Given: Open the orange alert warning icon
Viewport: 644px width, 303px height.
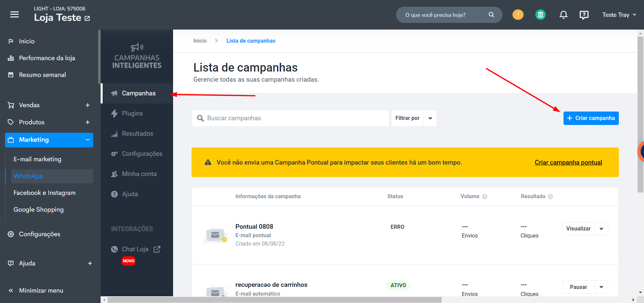Looking at the screenshot, I should [x=518, y=14].
